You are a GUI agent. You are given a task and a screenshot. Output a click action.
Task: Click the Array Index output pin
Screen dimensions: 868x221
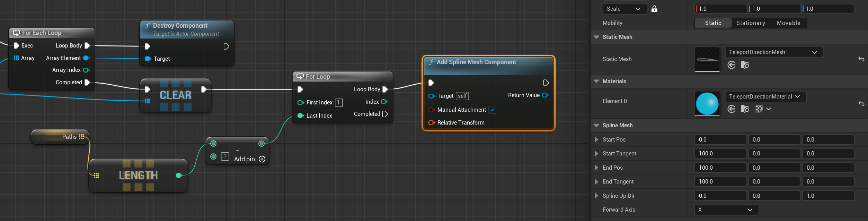tap(86, 70)
